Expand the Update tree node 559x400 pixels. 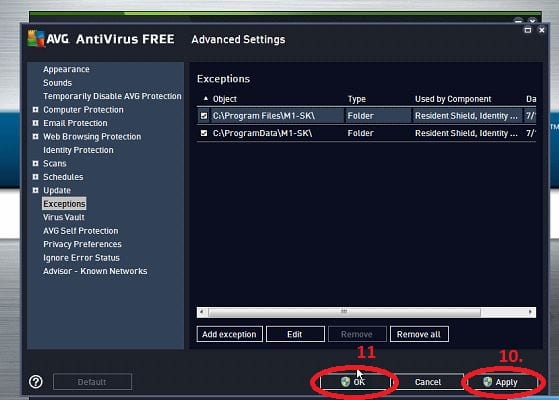click(35, 190)
